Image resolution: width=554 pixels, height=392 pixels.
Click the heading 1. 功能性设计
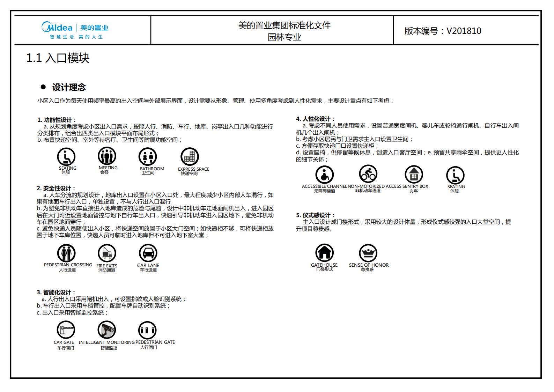(57, 120)
